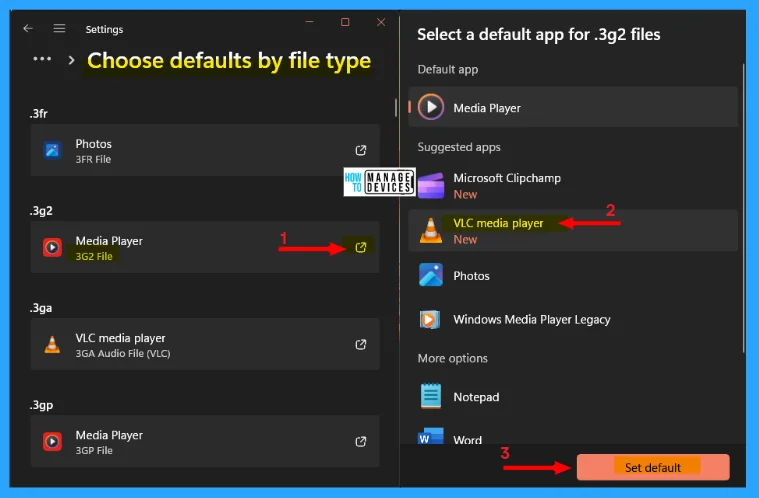
Task: Maximize the Settings window
Action: pos(345,22)
